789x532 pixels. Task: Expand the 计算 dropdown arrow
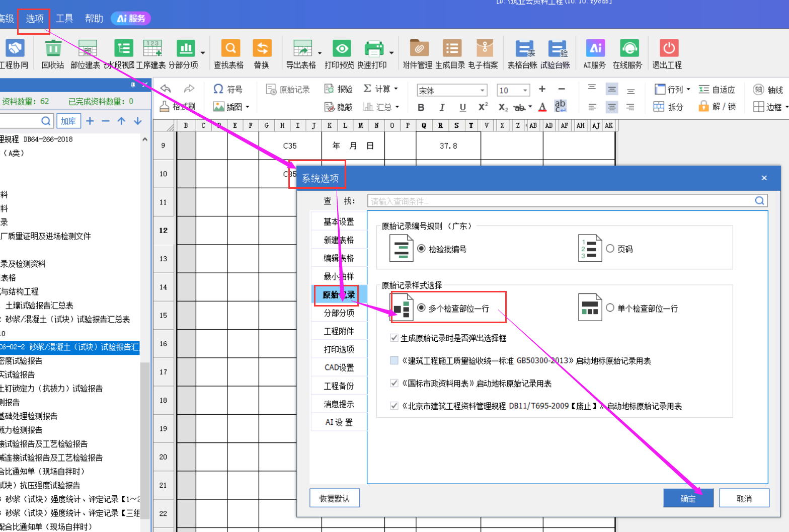coord(396,89)
